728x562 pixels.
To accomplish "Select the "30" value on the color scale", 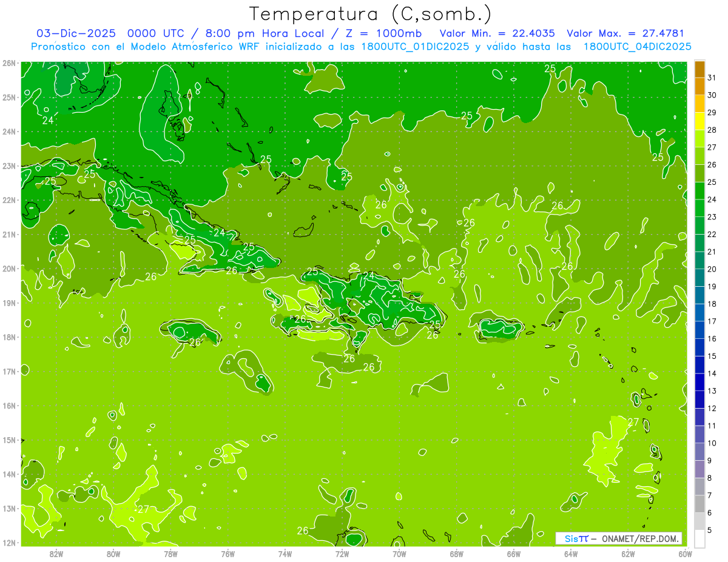I will point(712,95).
